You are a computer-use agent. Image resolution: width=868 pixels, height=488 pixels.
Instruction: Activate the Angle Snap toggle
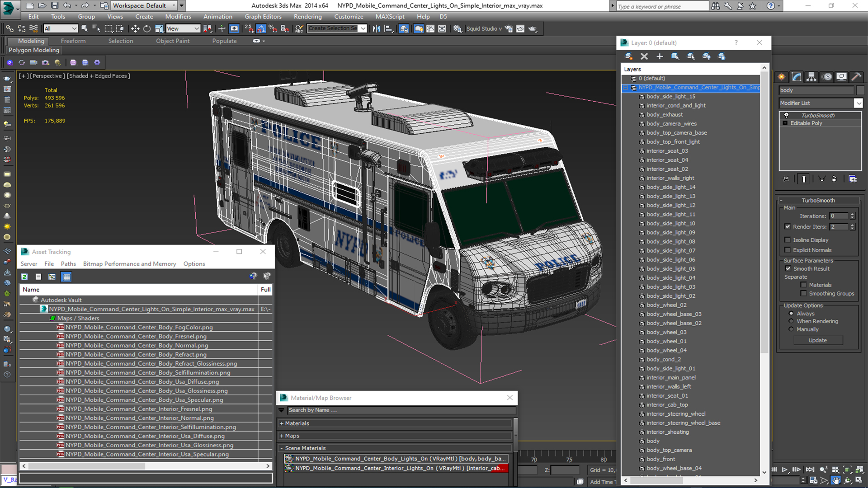(x=261, y=28)
